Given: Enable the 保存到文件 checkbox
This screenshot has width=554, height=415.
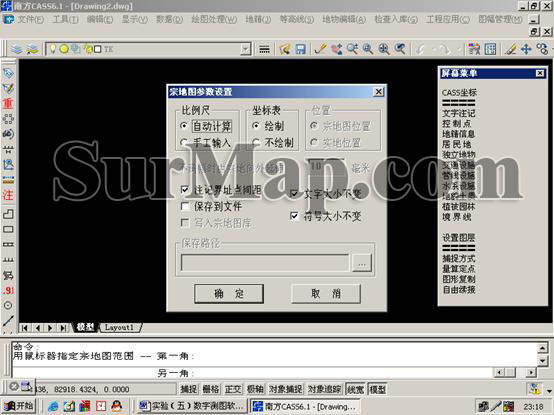Looking at the screenshot, I should (184, 206).
